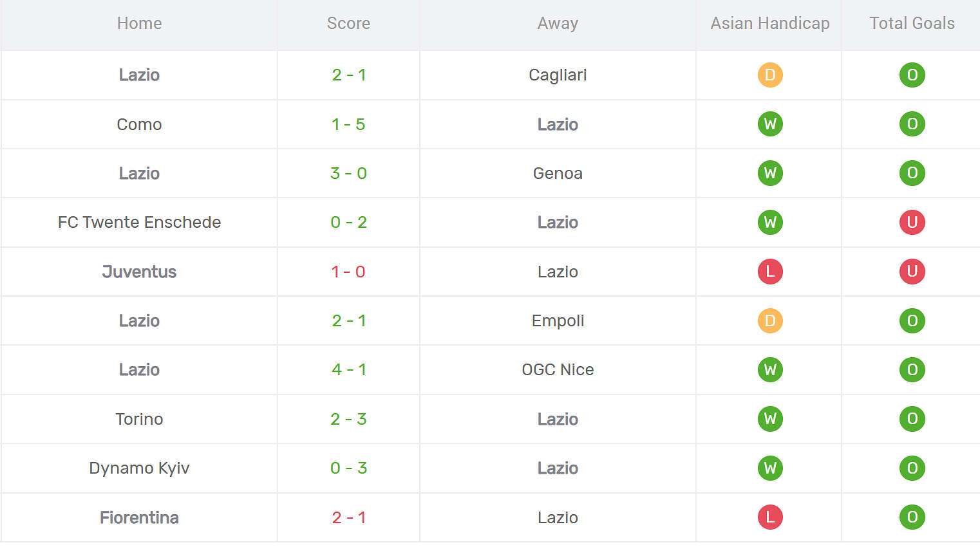This screenshot has height=547, width=980.
Task: Click the OGC Nice away team name
Action: click(558, 369)
